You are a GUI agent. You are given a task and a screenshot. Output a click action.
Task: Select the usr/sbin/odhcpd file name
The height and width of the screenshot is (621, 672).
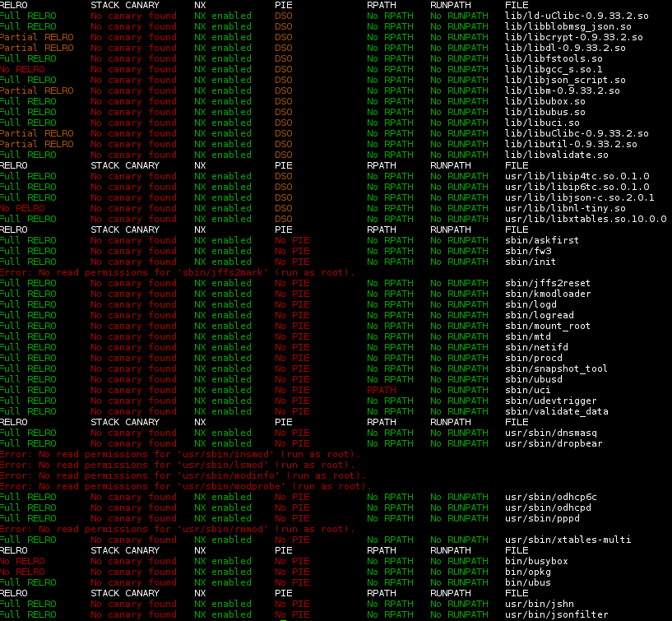pyautogui.click(x=548, y=508)
